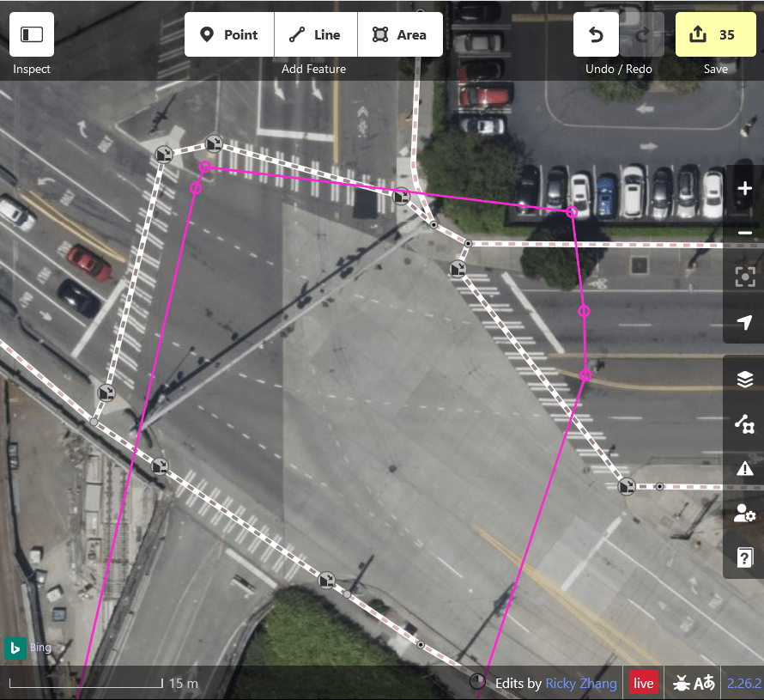This screenshot has width=764, height=700.
Task: Zoom in with the plus button
Action: (744, 188)
